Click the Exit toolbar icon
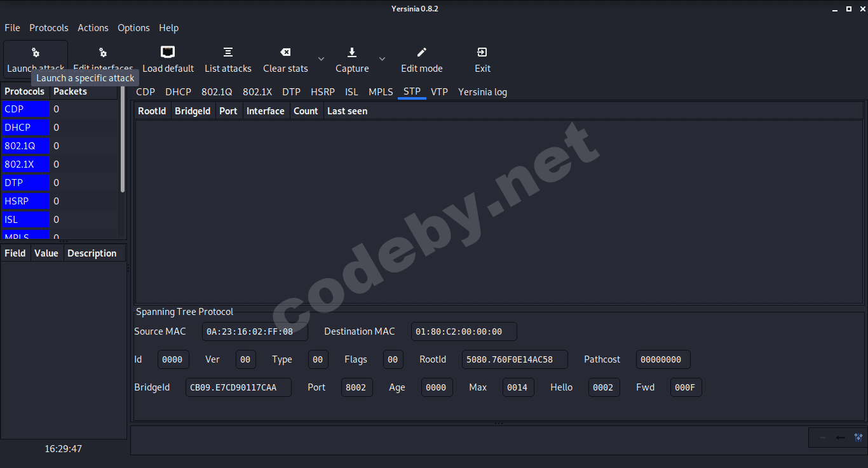Screen dimensions: 868x468 click(482, 52)
